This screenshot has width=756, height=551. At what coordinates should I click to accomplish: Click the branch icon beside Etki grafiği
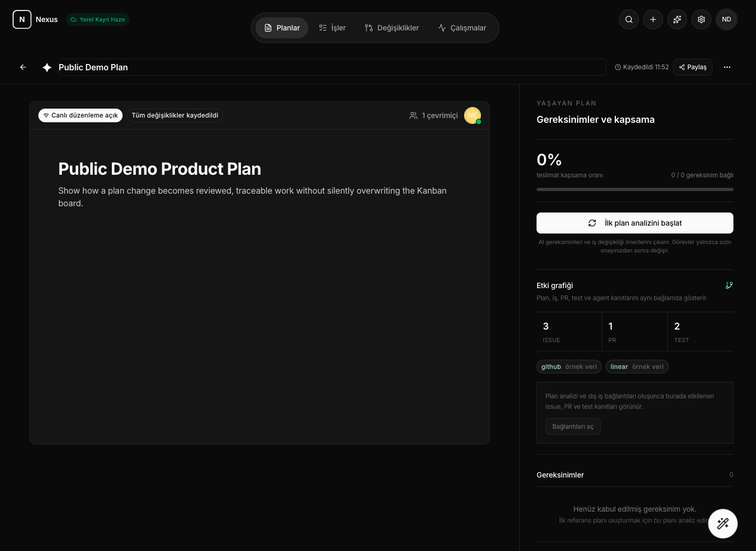(x=729, y=285)
